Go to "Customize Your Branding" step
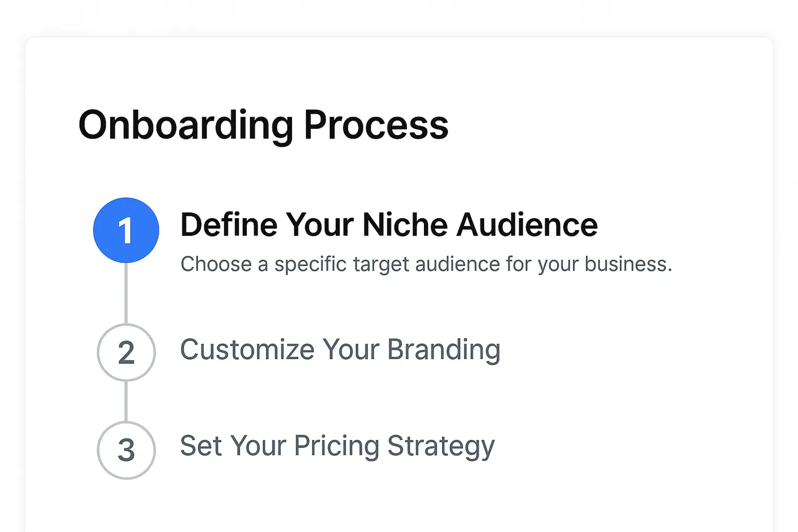Image resolution: width=798 pixels, height=532 pixels. 340,350
